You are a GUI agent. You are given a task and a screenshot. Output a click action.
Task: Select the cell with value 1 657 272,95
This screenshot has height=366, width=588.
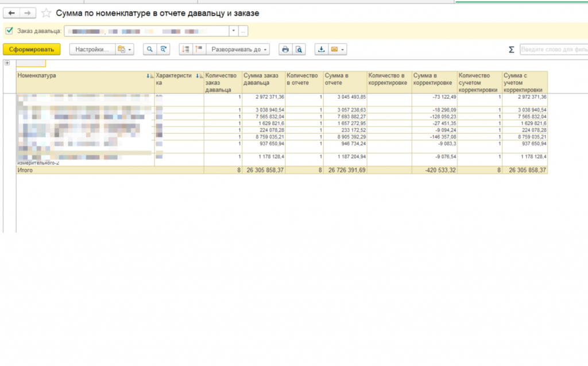tap(345, 124)
